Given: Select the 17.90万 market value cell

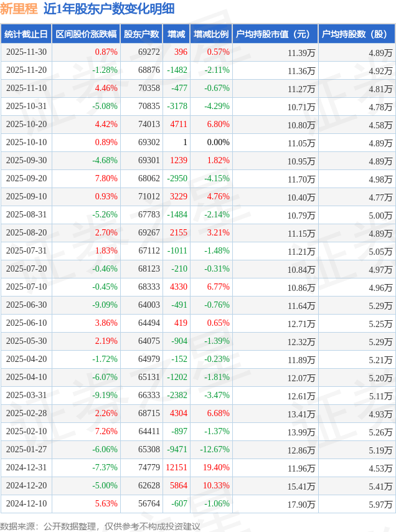Looking at the screenshot, I should 301,504.
